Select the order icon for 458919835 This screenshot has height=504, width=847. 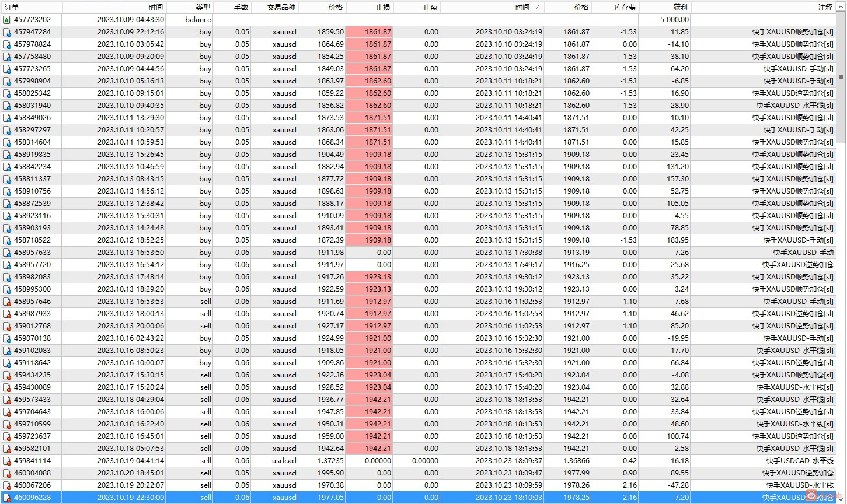pyautogui.click(x=7, y=155)
